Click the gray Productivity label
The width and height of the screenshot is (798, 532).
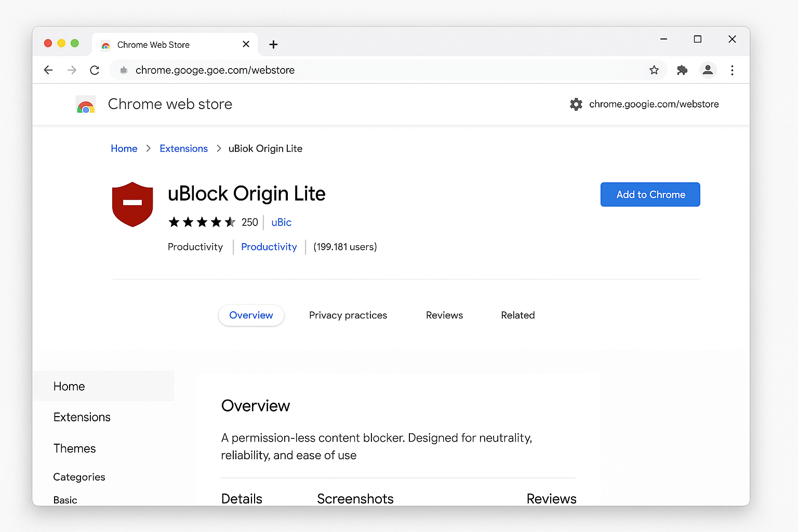(x=195, y=247)
